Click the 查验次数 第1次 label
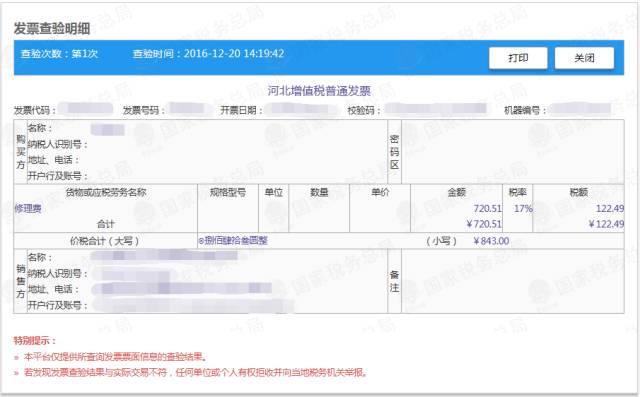640x397 pixels. pos(59,53)
